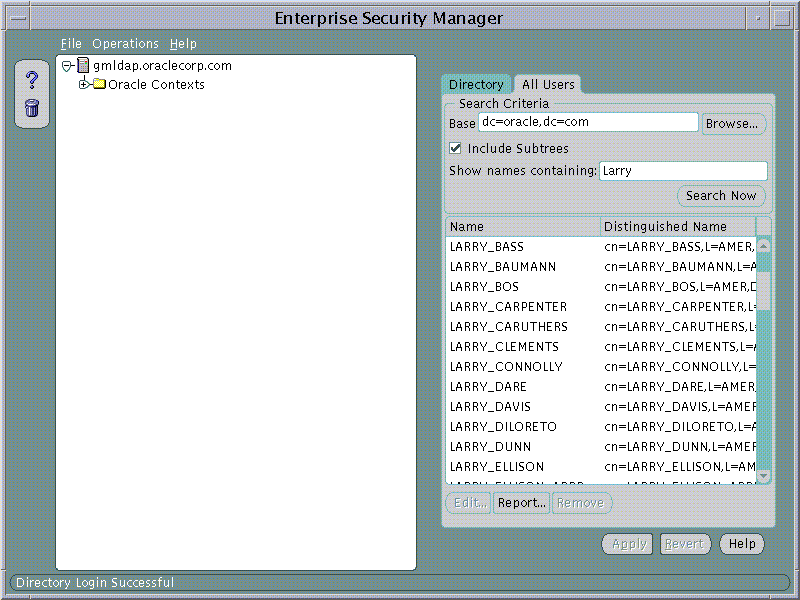
Task: Open the Help menu
Action: 183,44
